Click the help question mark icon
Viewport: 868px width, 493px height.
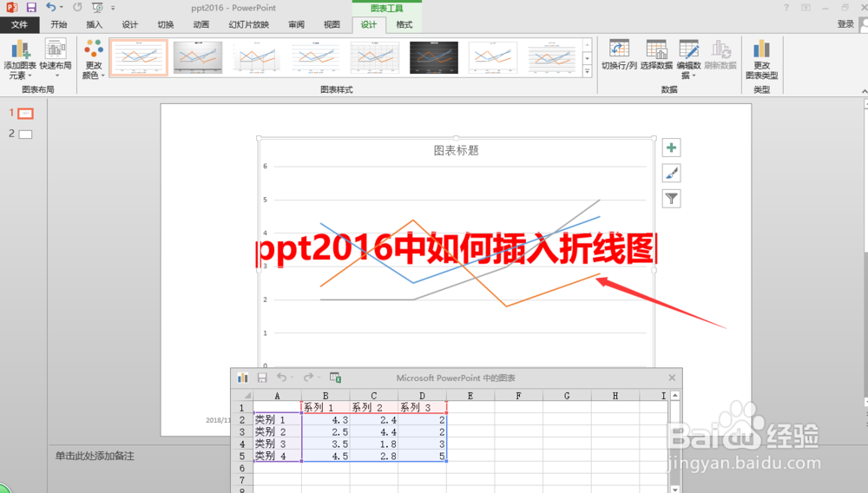pos(786,8)
